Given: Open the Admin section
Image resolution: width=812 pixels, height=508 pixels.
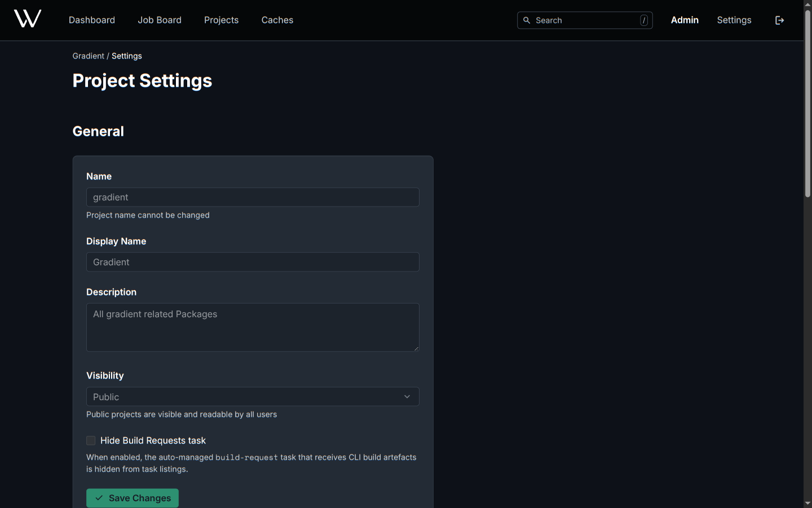Looking at the screenshot, I should (685, 20).
